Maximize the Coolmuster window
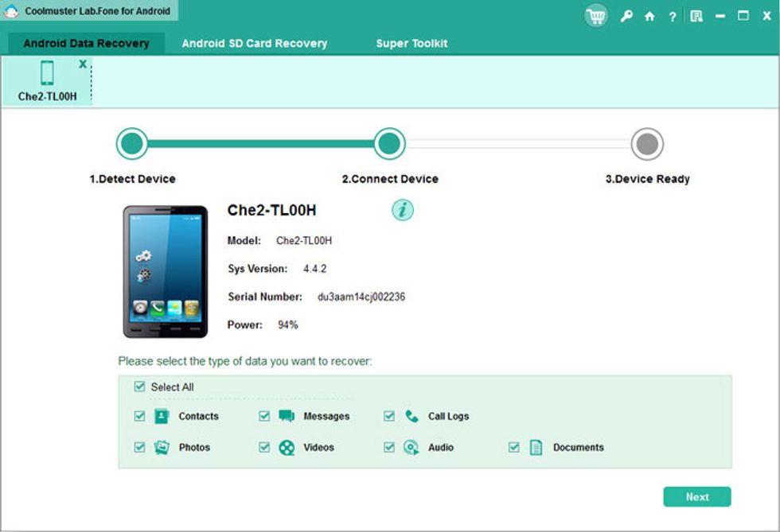 [x=743, y=16]
